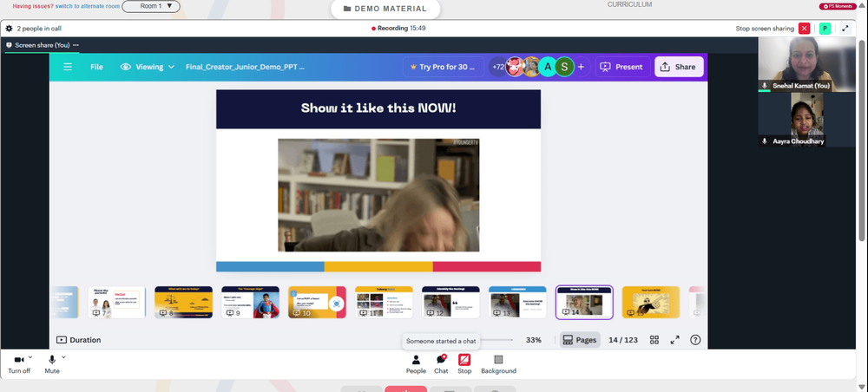
Task: Select slide thumbnail 15
Action: coord(651,303)
